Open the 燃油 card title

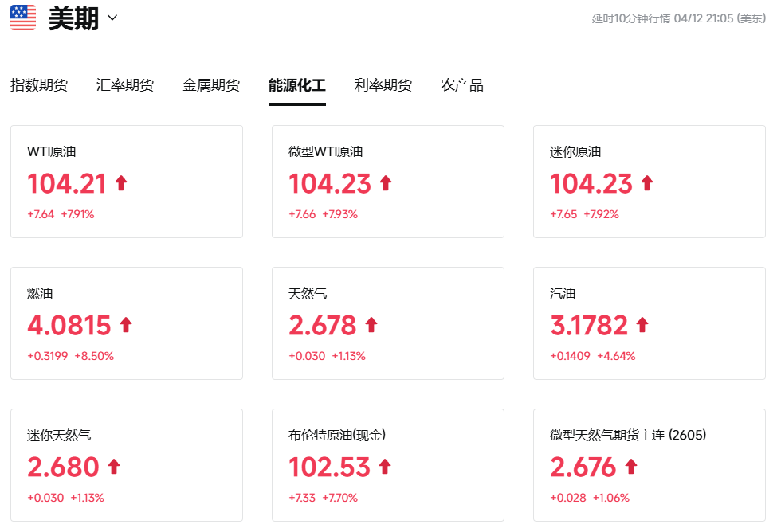pyautogui.click(x=40, y=294)
